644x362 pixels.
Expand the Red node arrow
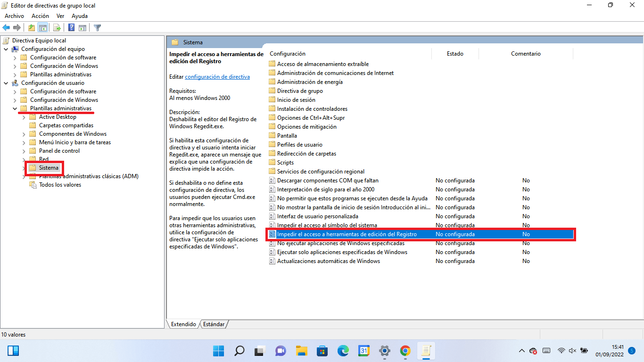[x=24, y=159]
